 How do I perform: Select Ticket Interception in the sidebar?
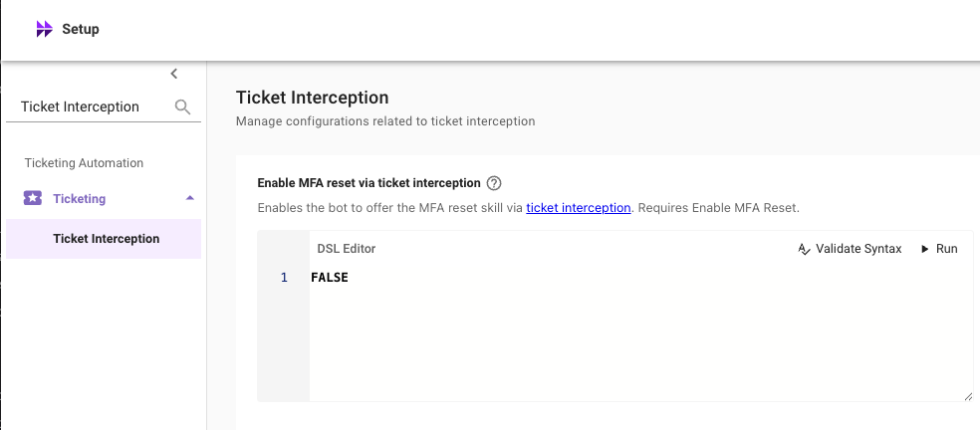(106, 239)
